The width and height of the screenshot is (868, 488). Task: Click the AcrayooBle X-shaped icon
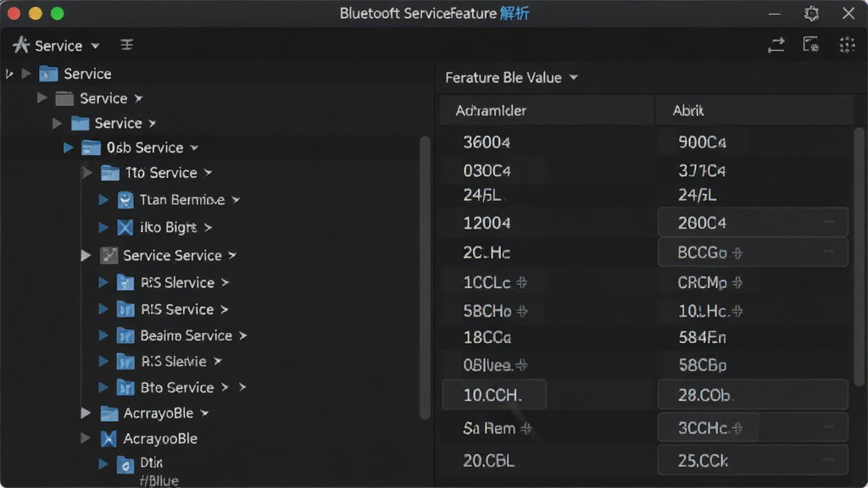click(x=108, y=439)
